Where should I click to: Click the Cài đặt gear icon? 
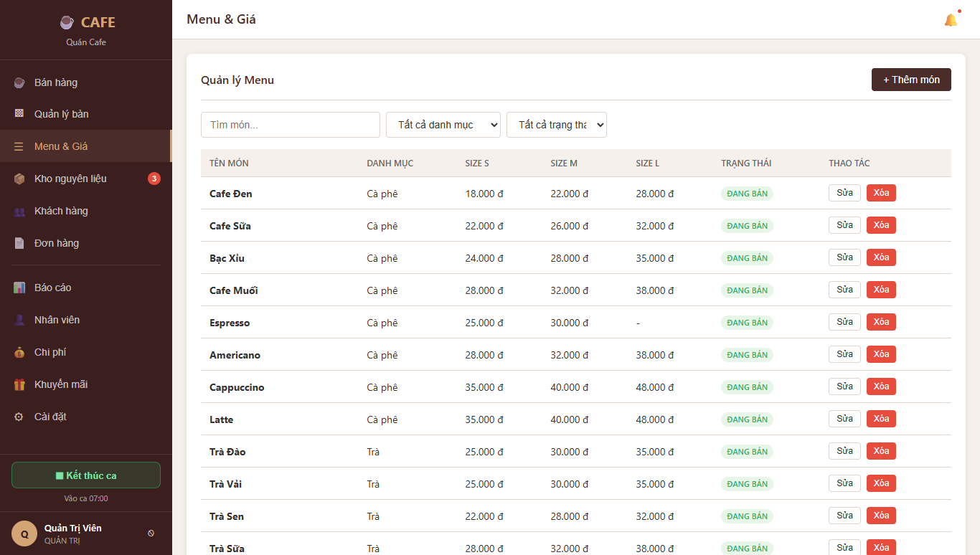[x=19, y=417]
